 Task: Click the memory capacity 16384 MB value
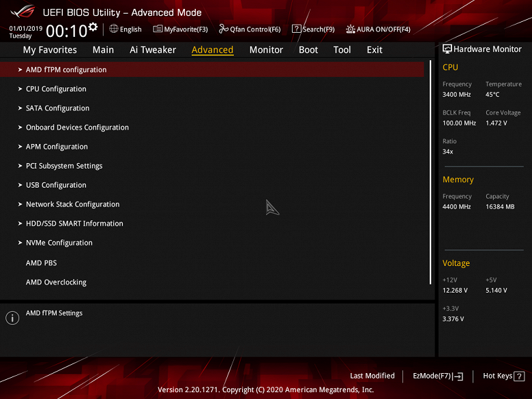point(500,207)
